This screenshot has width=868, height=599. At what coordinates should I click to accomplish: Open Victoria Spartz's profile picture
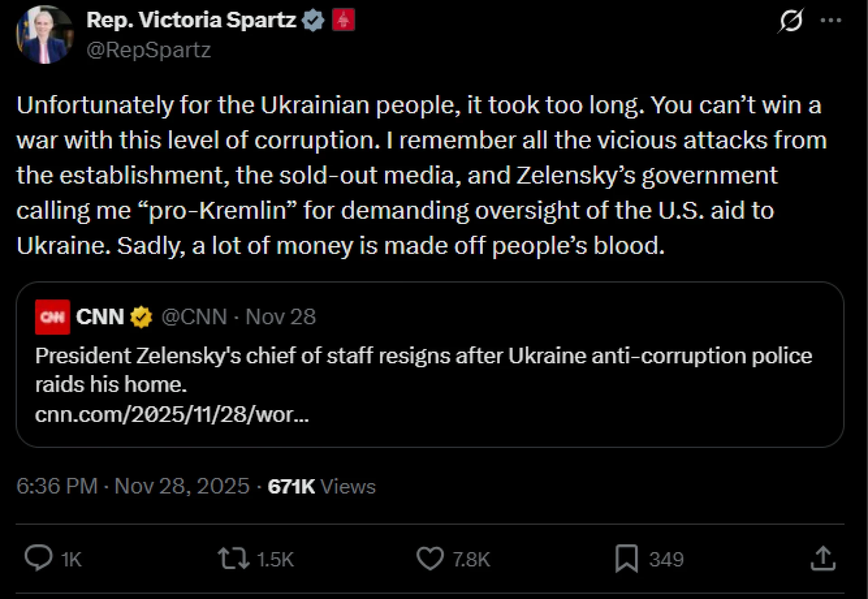45,35
